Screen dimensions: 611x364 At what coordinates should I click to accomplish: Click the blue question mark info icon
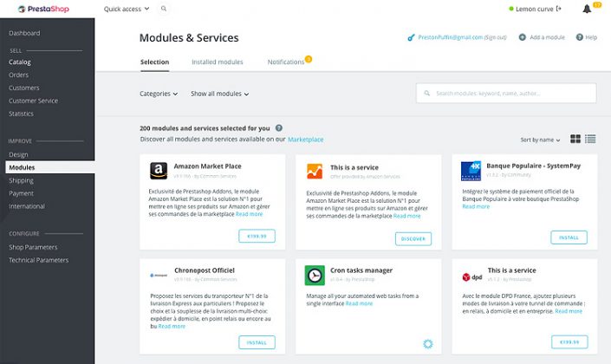pos(278,127)
